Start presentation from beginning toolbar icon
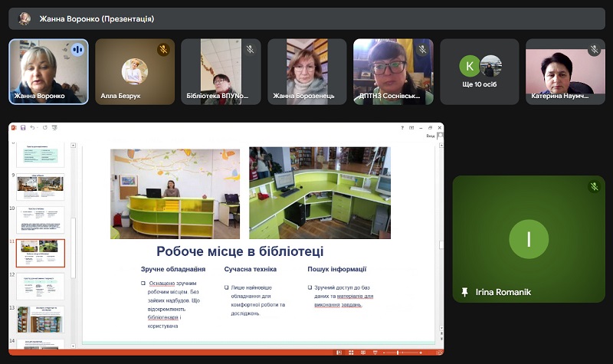613x364 pixels. [54, 127]
